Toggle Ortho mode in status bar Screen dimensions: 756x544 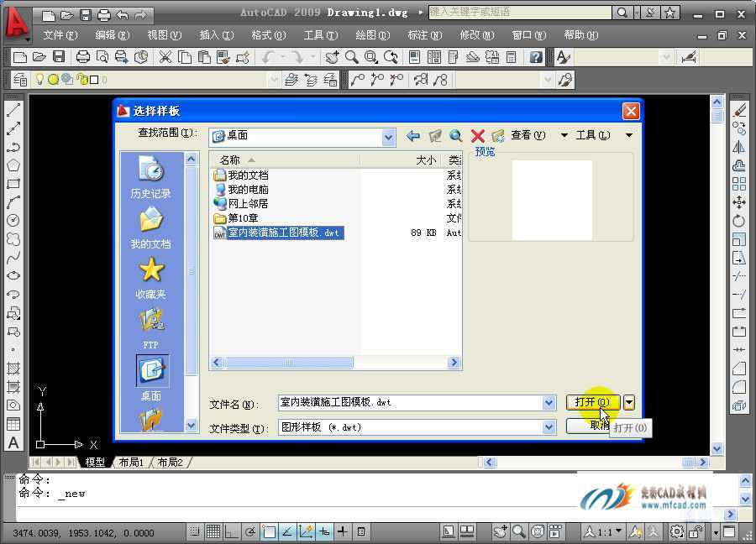click(x=232, y=532)
